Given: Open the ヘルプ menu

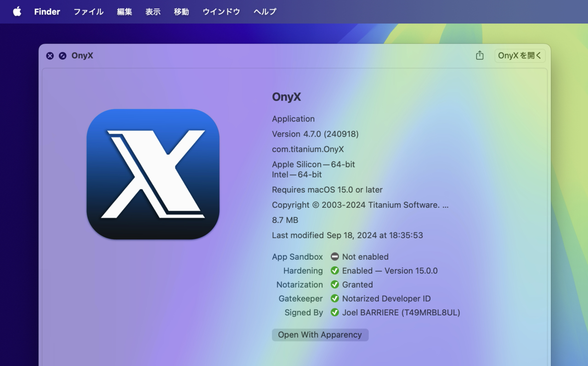Looking at the screenshot, I should click(x=265, y=11).
